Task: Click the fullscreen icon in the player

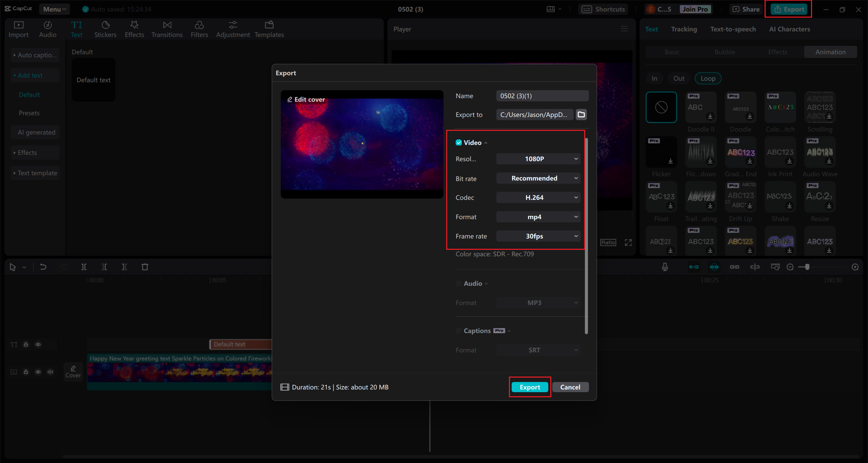Action: coord(628,243)
